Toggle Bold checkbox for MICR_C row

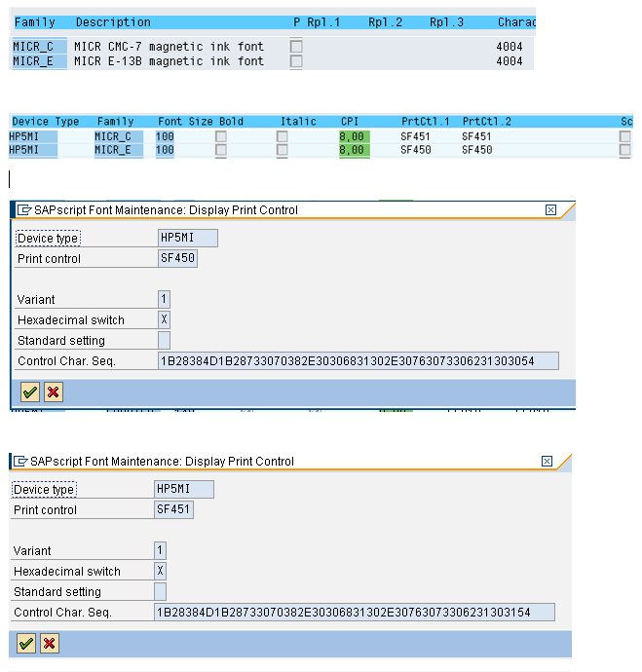point(221,137)
